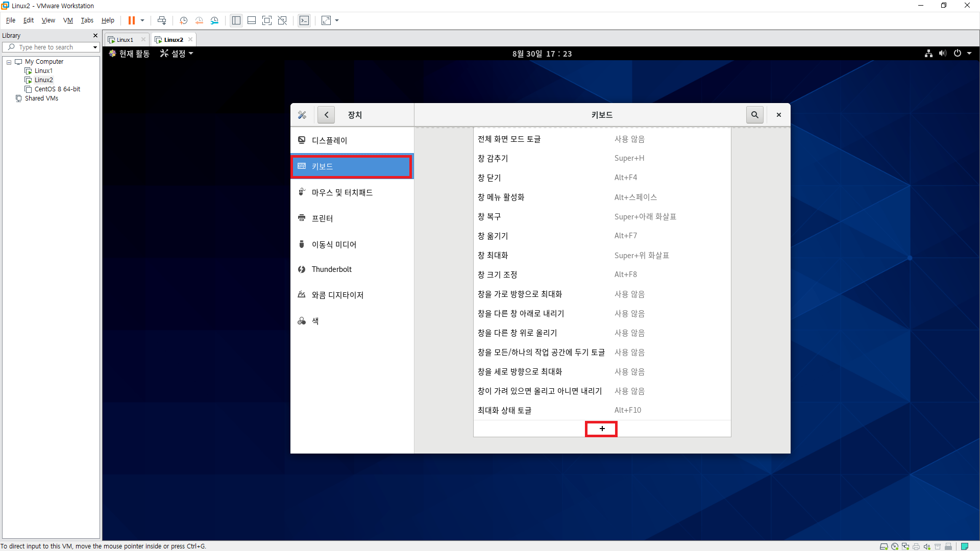Open the VM menu

click(x=68, y=20)
